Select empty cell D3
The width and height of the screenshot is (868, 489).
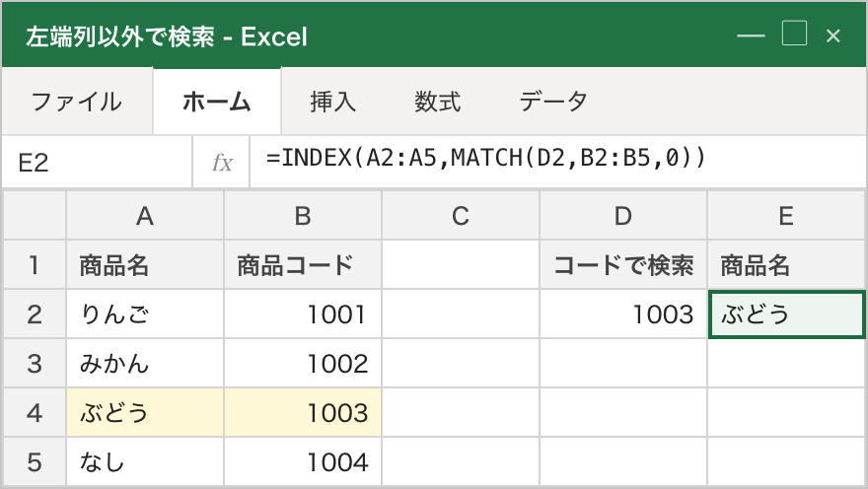[x=623, y=363]
